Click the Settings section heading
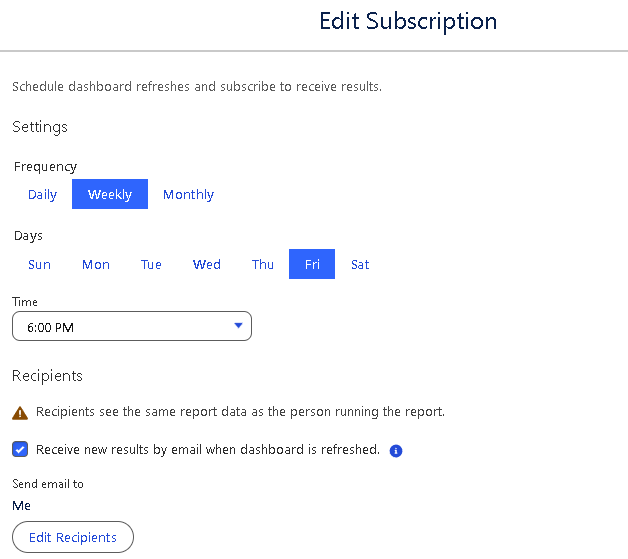The image size is (628, 559). coord(40,127)
